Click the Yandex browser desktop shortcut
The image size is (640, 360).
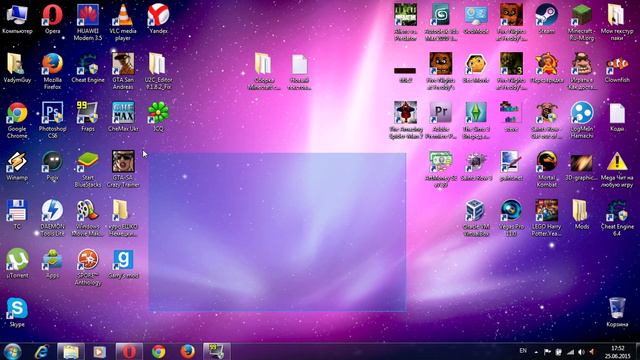[x=158, y=19]
